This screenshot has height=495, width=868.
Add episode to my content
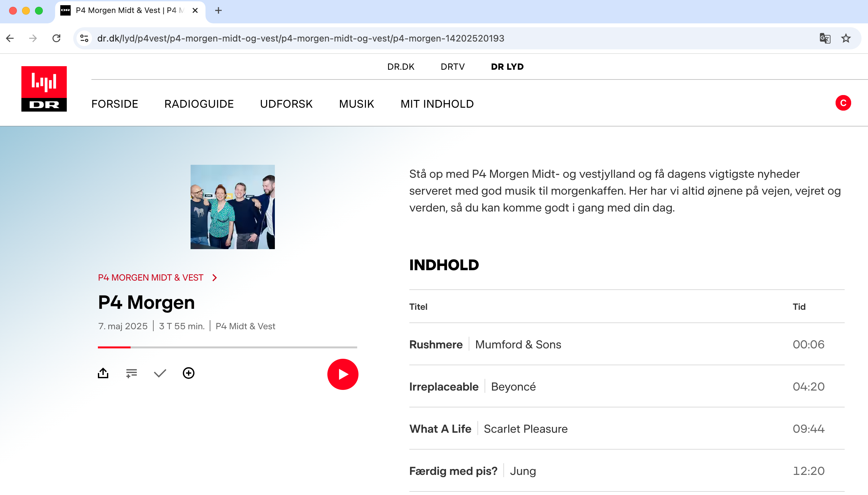point(188,373)
